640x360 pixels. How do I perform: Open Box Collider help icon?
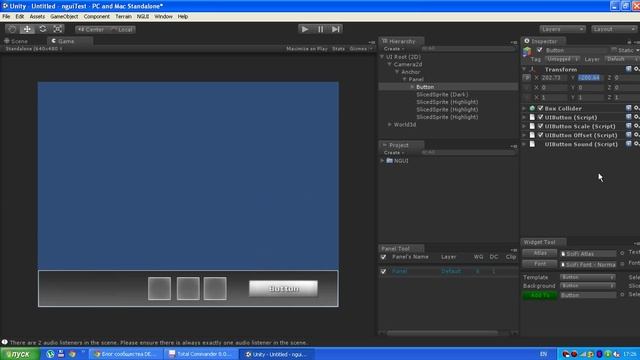point(629,108)
